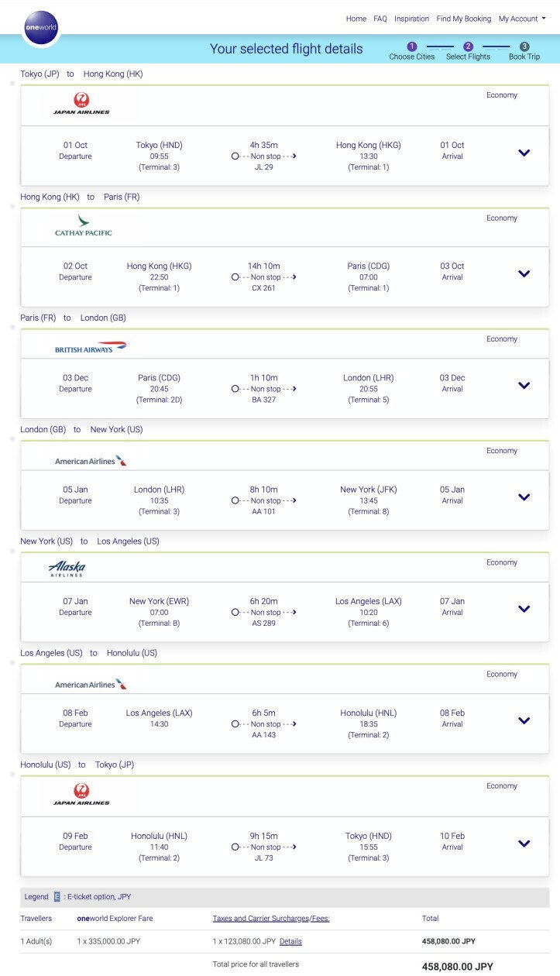
Task: Open Find My Booking
Action: click(x=464, y=19)
